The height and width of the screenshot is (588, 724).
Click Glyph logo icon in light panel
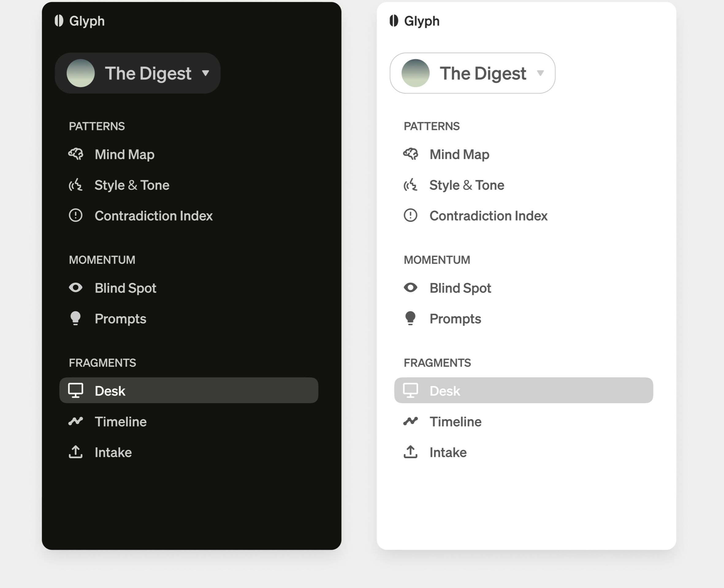coord(394,21)
